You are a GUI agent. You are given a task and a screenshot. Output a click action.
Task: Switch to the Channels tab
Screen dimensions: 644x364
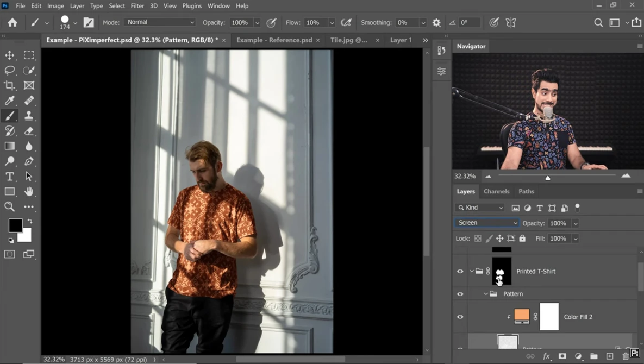click(496, 191)
